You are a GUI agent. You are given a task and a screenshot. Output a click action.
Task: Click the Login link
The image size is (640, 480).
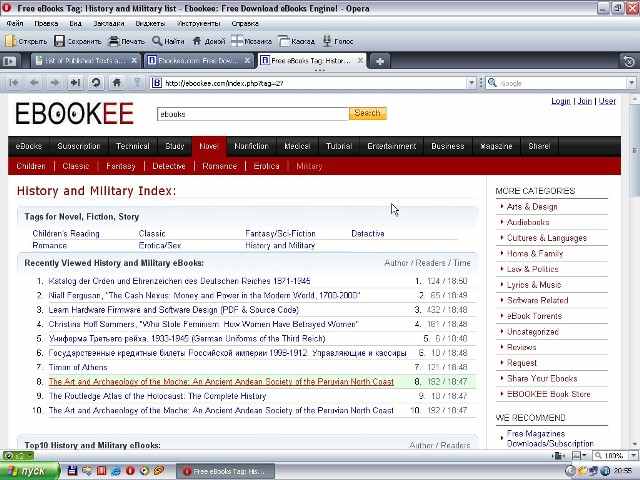(561, 101)
